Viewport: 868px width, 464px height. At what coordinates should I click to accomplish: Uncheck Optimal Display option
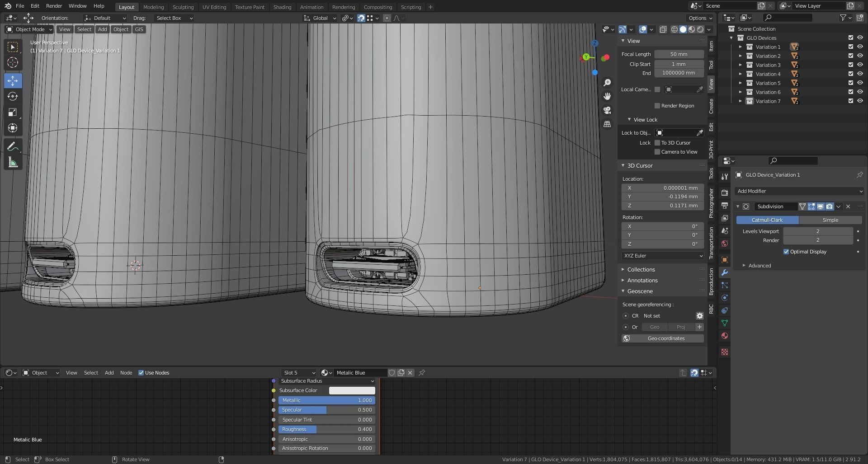pos(786,252)
